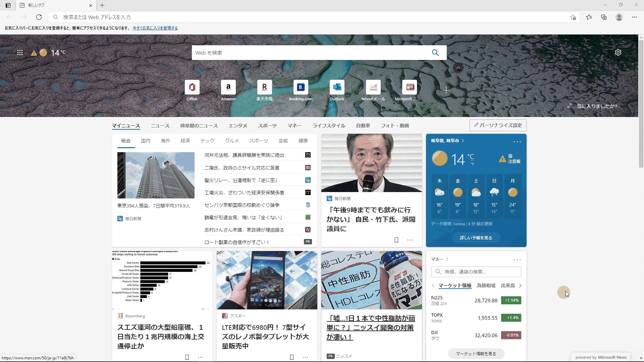The image size is (644, 362).
Task: Click the 詳しい予報を見る button
Action: [x=476, y=237]
